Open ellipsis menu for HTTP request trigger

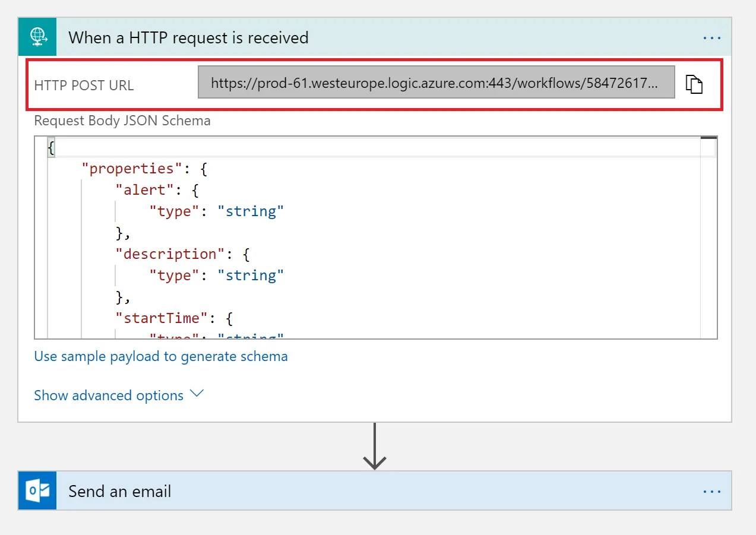(711, 37)
